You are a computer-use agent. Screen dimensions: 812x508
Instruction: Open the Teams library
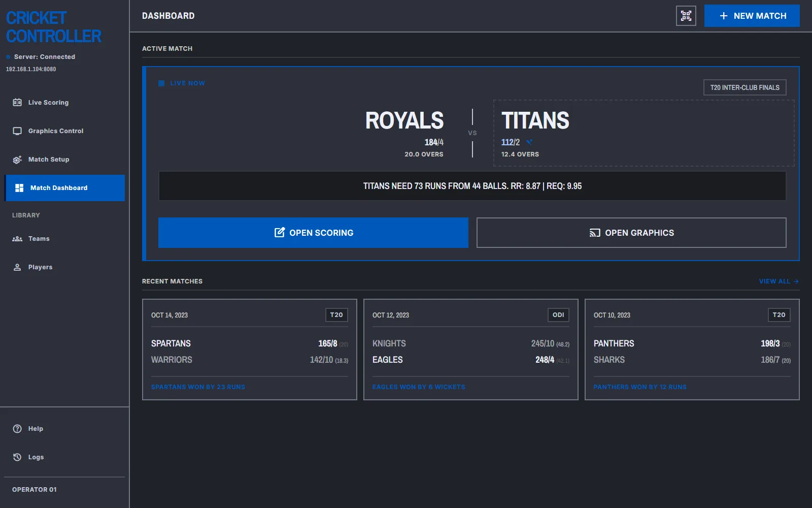click(64, 239)
